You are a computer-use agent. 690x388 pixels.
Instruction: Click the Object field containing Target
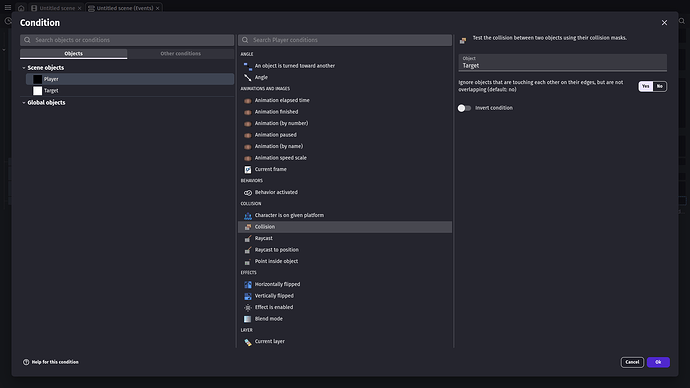pyautogui.click(x=562, y=62)
